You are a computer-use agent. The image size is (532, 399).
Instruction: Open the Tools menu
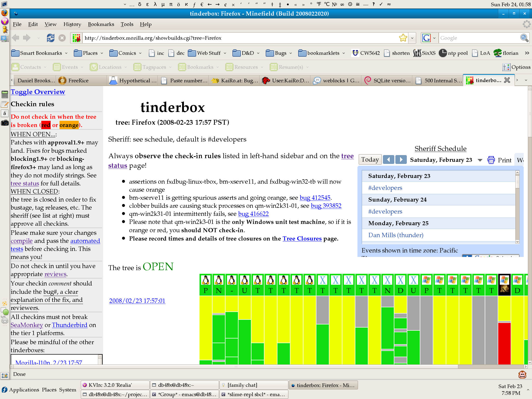coord(127,24)
